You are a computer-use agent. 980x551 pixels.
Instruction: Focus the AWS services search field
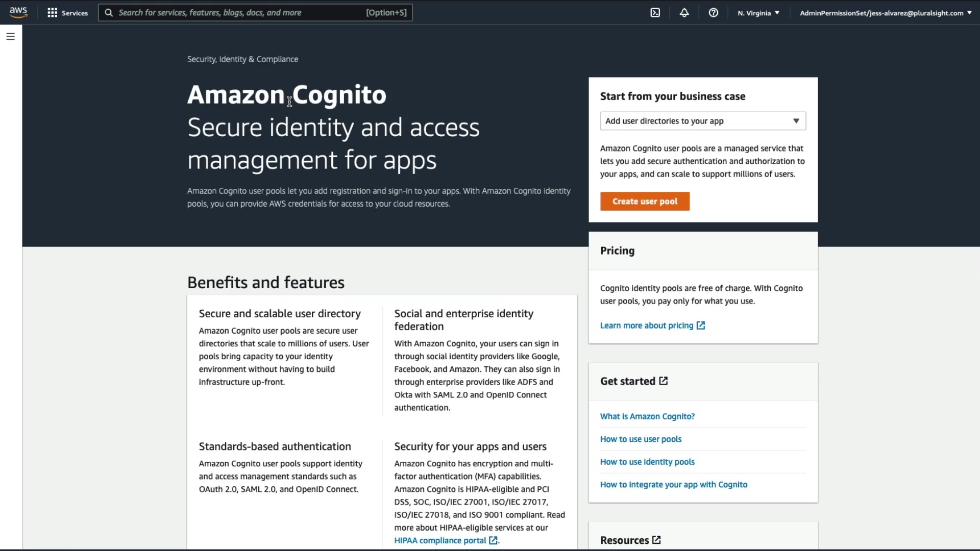[240, 13]
